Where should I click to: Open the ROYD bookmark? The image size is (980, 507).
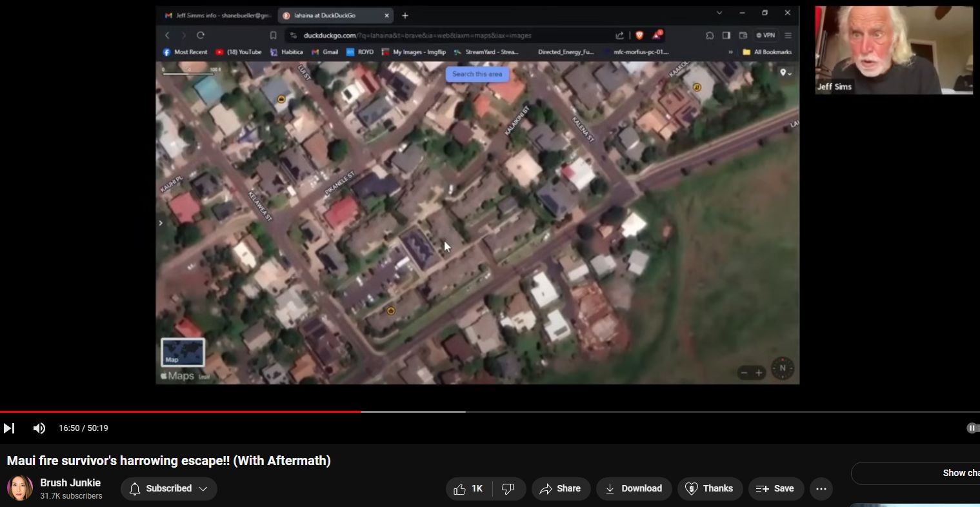click(360, 52)
